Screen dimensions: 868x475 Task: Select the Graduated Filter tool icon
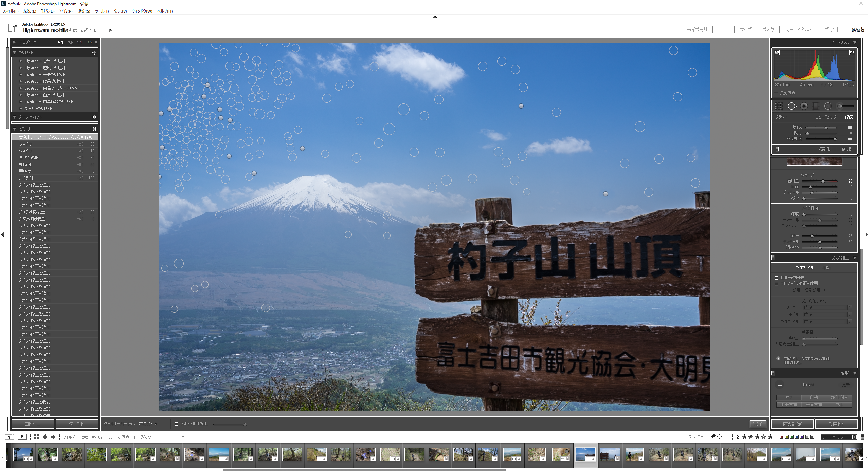(816, 106)
